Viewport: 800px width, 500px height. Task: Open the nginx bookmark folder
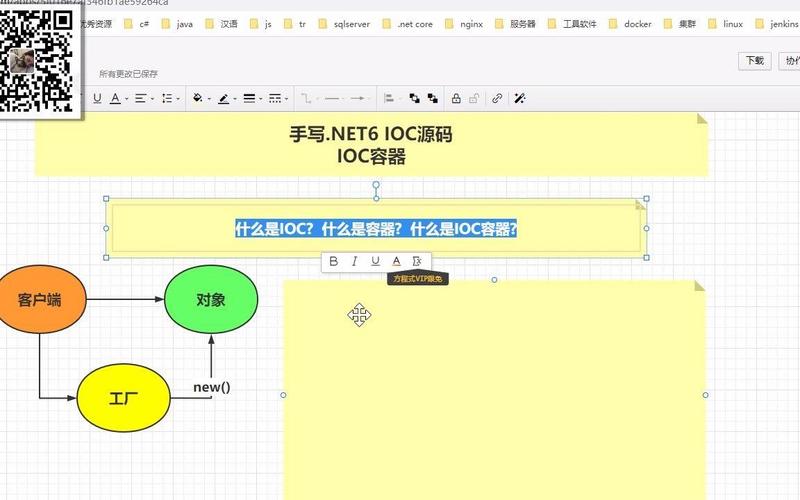(464, 24)
